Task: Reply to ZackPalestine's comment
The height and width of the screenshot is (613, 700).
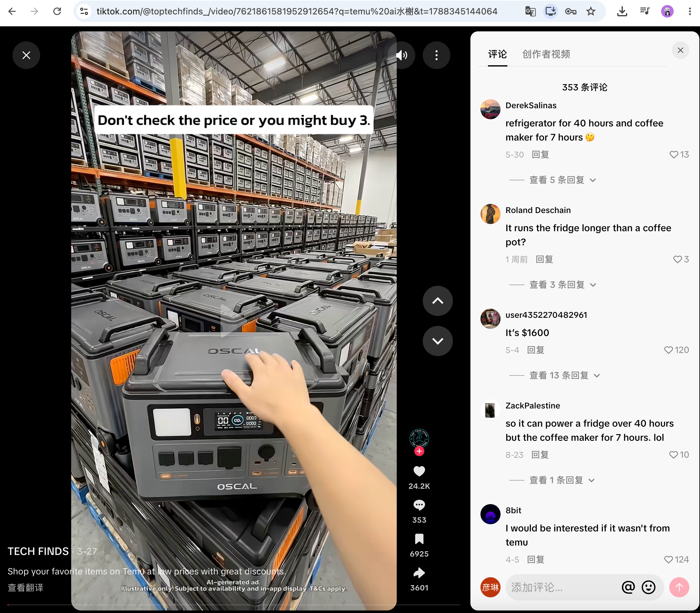Action: [540, 455]
